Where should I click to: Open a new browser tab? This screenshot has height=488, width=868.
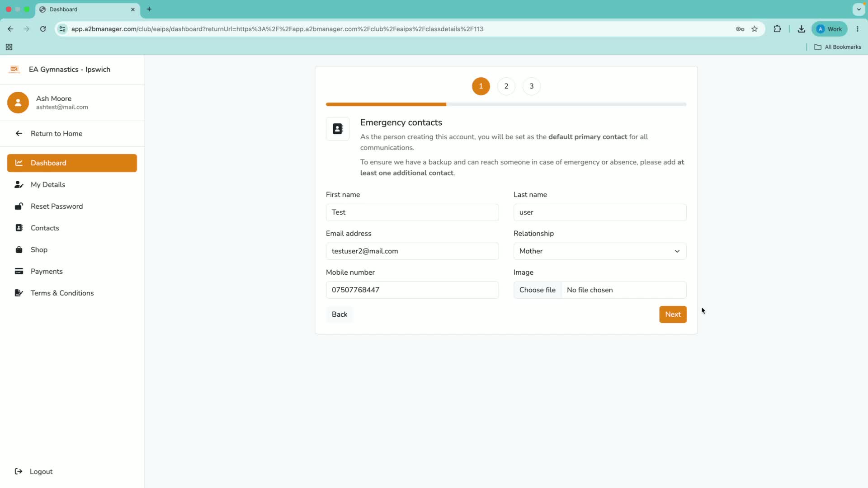149,9
